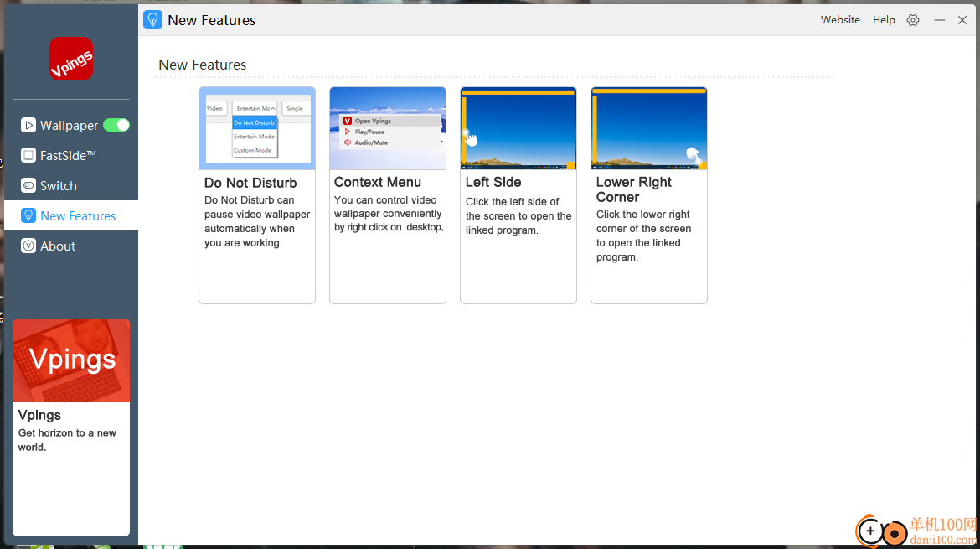Open the Website link
This screenshot has height=549, width=980.
(x=840, y=20)
